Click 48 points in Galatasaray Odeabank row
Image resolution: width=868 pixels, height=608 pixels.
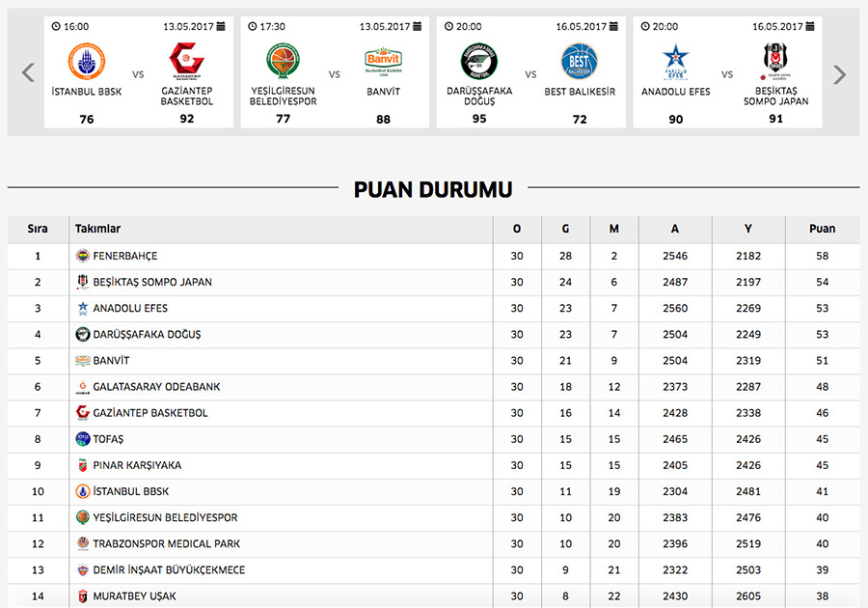(822, 386)
